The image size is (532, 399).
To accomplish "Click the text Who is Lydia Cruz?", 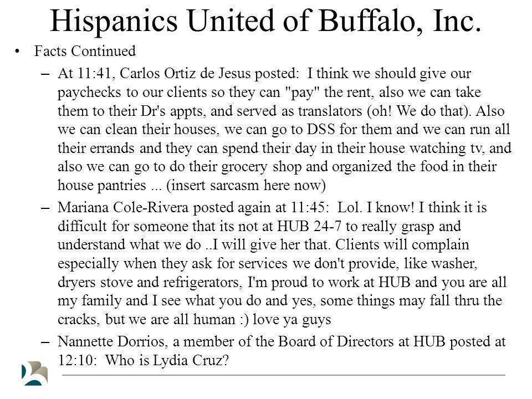I will (x=167, y=360).
